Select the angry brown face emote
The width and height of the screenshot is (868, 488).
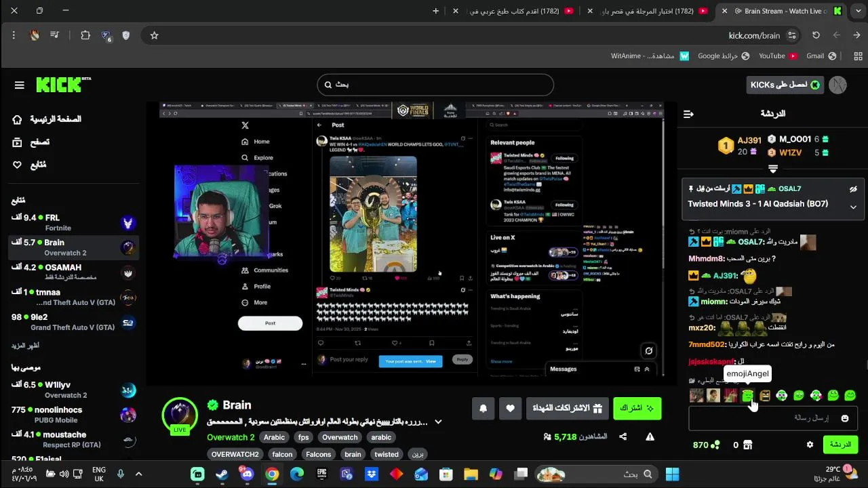click(x=765, y=395)
